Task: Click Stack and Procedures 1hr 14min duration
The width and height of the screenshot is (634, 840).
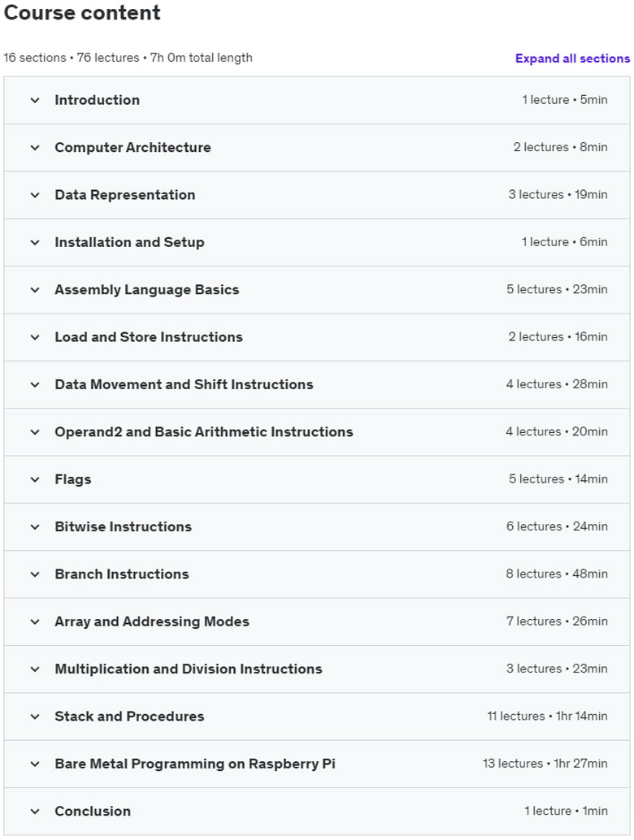Action: pos(581,717)
